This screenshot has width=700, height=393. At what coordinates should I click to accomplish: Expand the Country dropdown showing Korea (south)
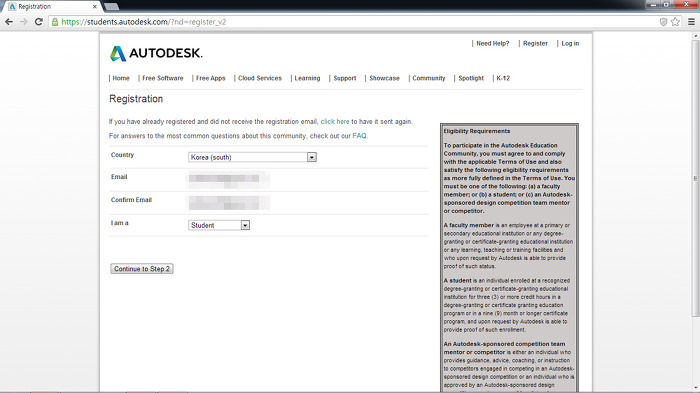click(x=252, y=157)
